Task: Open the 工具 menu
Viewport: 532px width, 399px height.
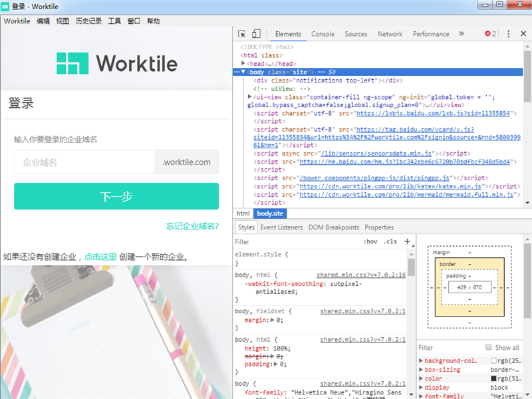Action: (x=114, y=21)
